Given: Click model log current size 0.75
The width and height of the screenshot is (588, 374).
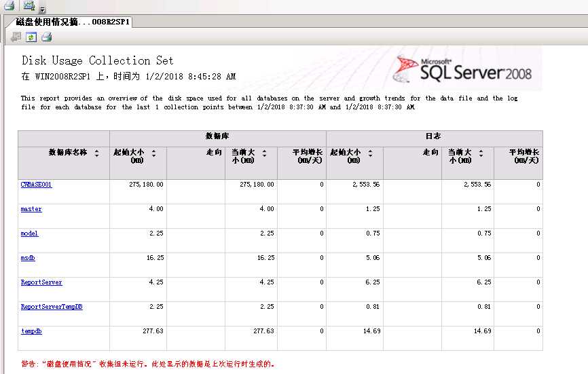Looking at the screenshot, I should [x=484, y=233].
